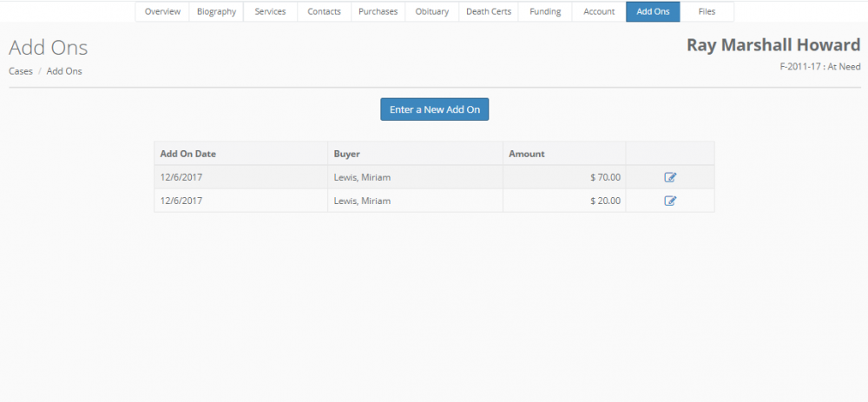
Task: Click the Amount column header
Action: point(527,154)
